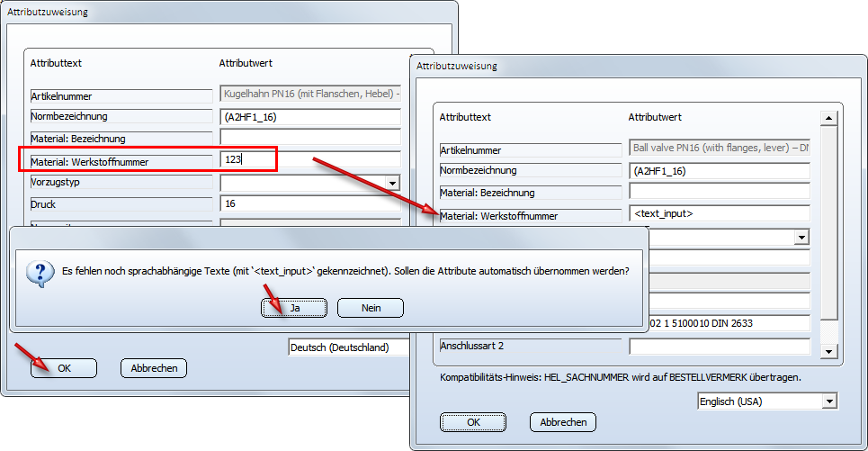Click OK in the German Attributzuweisung dialog
868x451 pixels.
64,368
